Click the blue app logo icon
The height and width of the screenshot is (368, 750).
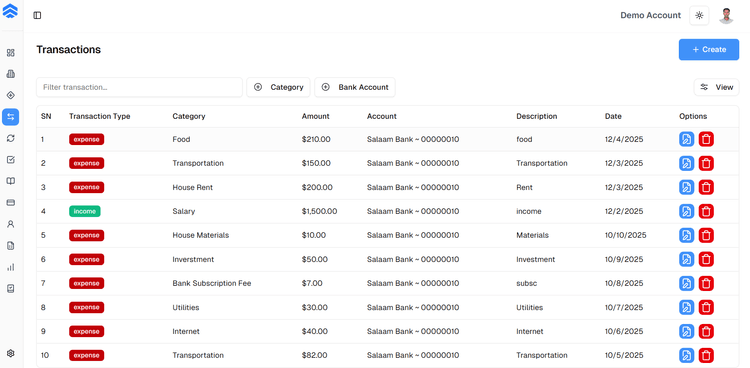[x=10, y=11]
